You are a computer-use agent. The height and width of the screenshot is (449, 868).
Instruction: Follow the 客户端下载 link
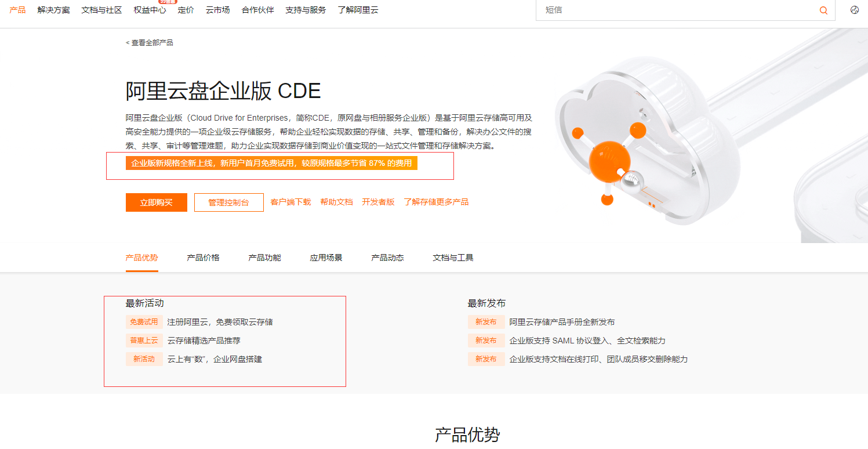coord(290,202)
